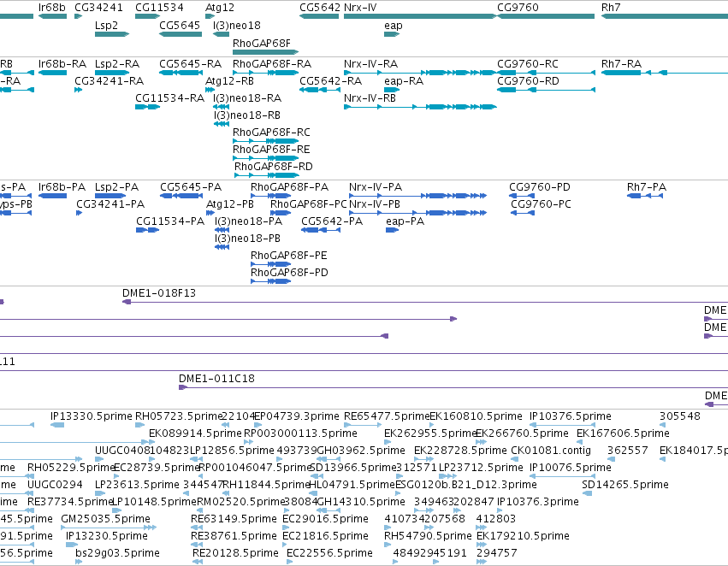The image size is (728, 566).
Task: Click transcript RhoGAP68F-RC
Action: (x=271, y=133)
